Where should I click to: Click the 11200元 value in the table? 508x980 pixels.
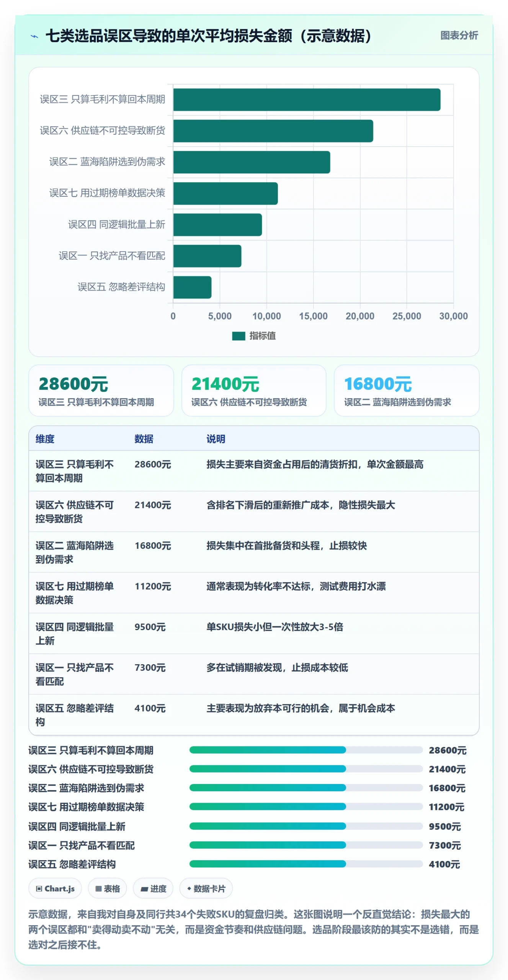(x=153, y=586)
